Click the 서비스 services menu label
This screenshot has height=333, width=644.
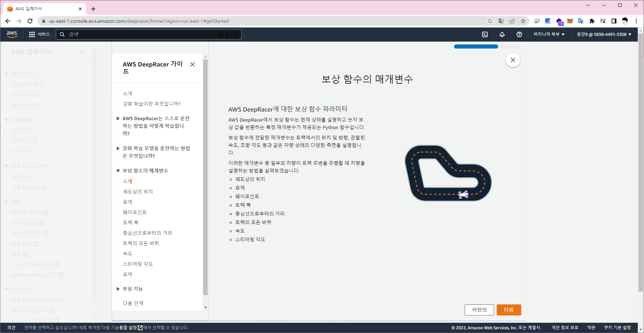44,34
